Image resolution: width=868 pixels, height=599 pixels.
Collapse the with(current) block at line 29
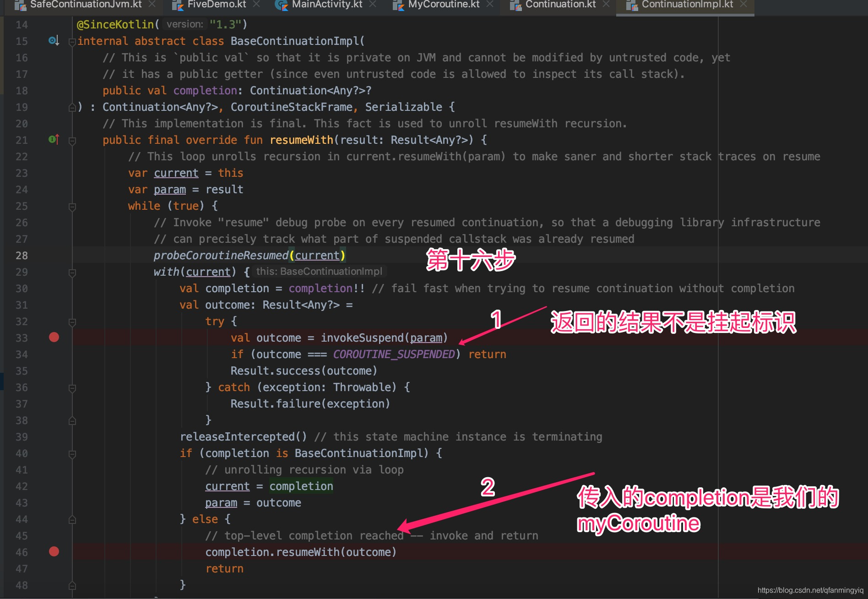(72, 273)
